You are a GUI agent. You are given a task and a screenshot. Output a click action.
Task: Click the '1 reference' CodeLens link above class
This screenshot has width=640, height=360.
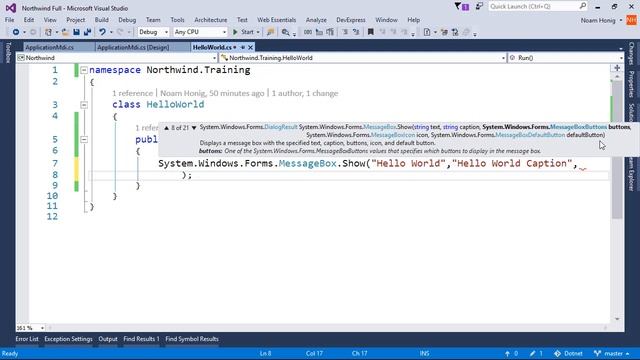click(x=132, y=93)
